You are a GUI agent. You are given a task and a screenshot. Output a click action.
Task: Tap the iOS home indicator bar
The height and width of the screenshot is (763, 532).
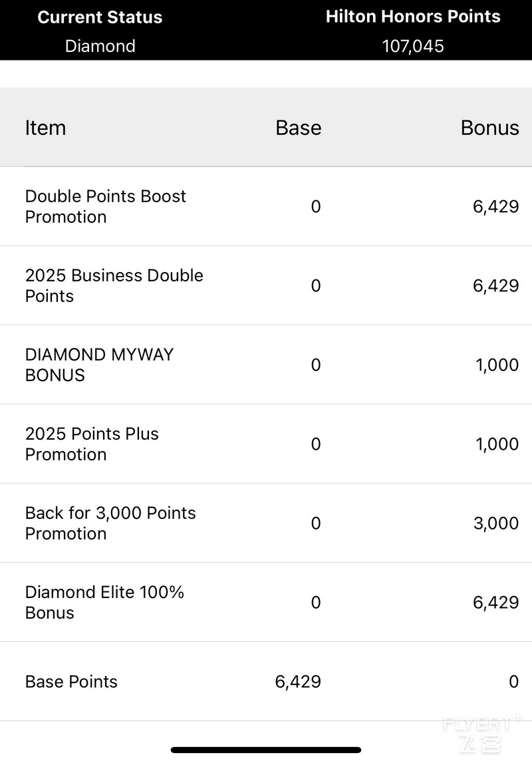pyautogui.click(x=266, y=750)
